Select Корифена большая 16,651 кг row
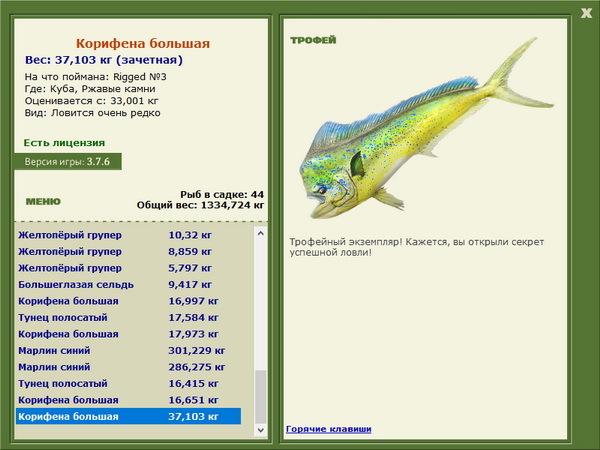Image resolution: width=600 pixels, height=450 pixels. pos(129,400)
